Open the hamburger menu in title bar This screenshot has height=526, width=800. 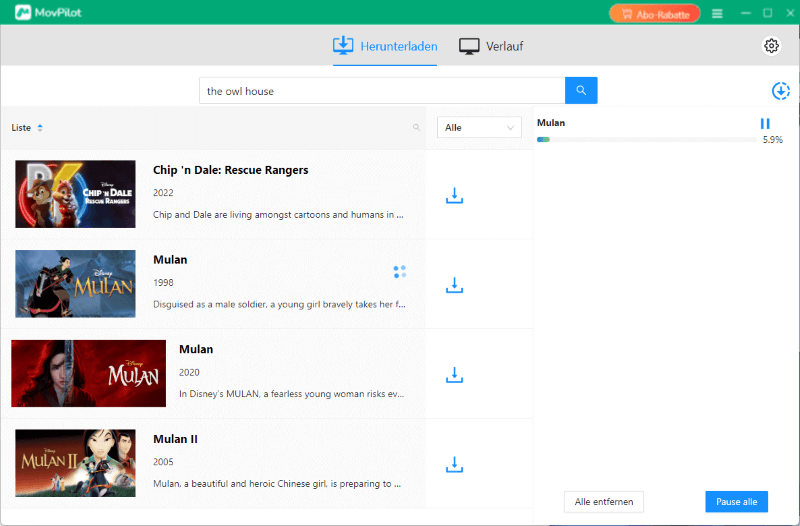[x=717, y=14]
